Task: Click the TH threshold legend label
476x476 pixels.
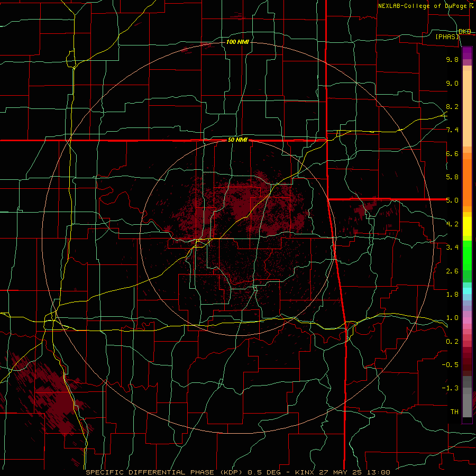Action: (454, 412)
